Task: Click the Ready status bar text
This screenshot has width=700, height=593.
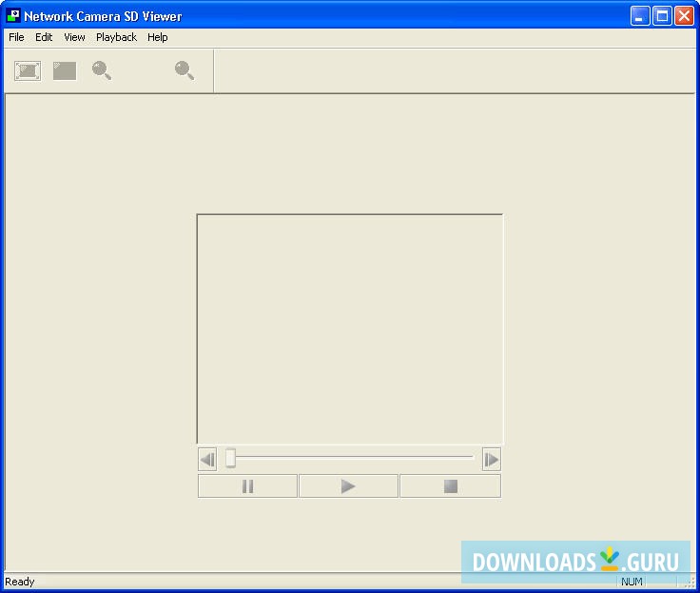Action: coord(20,582)
